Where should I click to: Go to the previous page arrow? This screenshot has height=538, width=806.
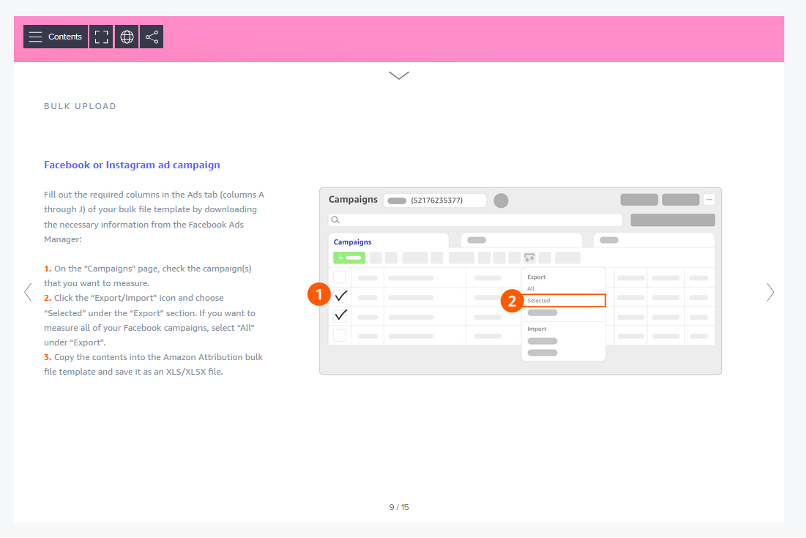coord(28,292)
